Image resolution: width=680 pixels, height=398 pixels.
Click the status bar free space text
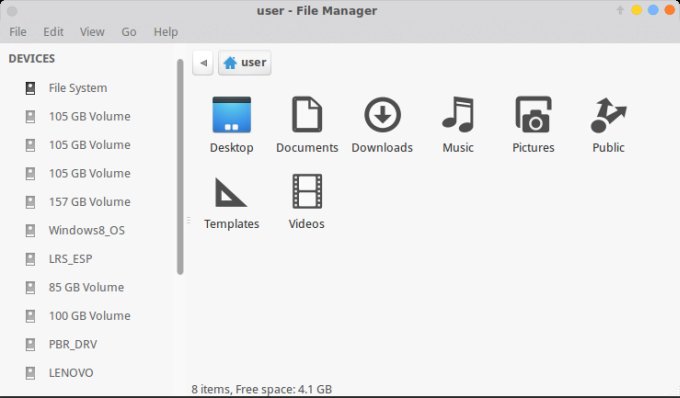[262, 389]
